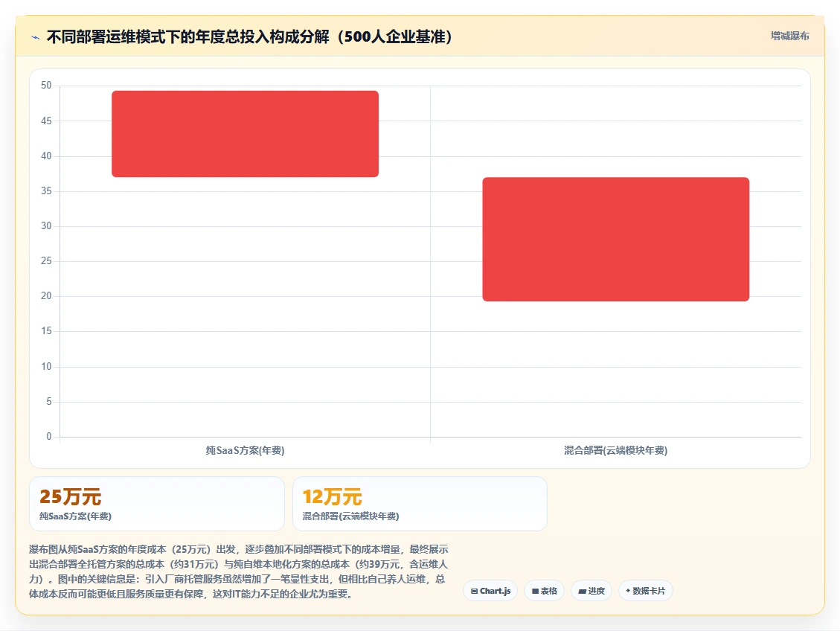Click the 增减瀑布 label in the header
The width and height of the screenshot is (840, 631).
[x=789, y=36]
